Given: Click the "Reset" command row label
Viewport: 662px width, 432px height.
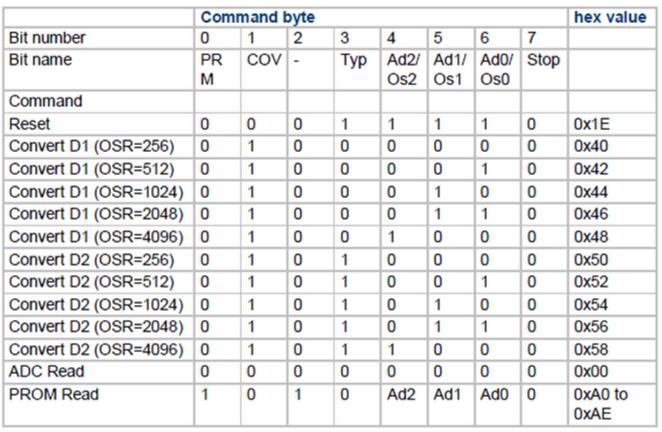Looking at the screenshot, I should 28,122.
